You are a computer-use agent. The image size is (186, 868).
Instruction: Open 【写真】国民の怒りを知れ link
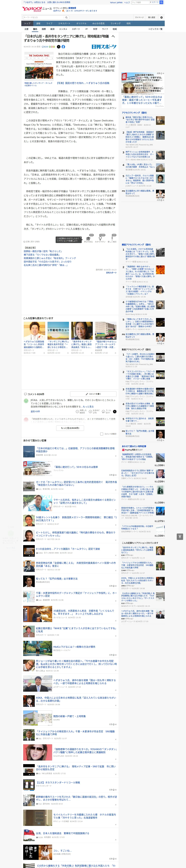tap(83, 83)
